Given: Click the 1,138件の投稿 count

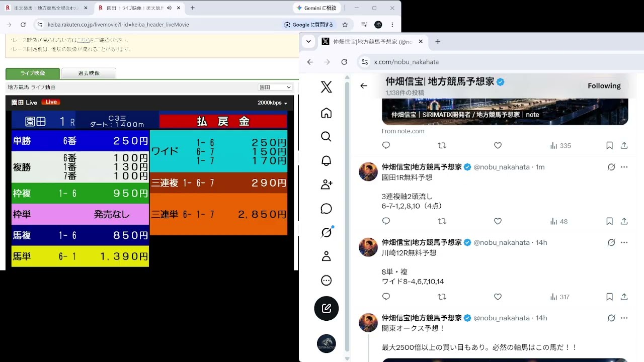Looking at the screenshot, I should (x=405, y=93).
